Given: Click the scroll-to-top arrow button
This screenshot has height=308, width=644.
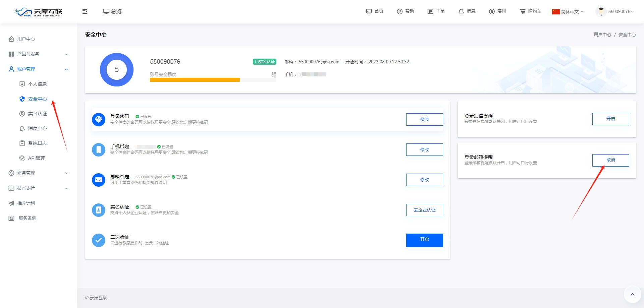Looking at the screenshot, I should pyautogui.click(x=632, y=294).
